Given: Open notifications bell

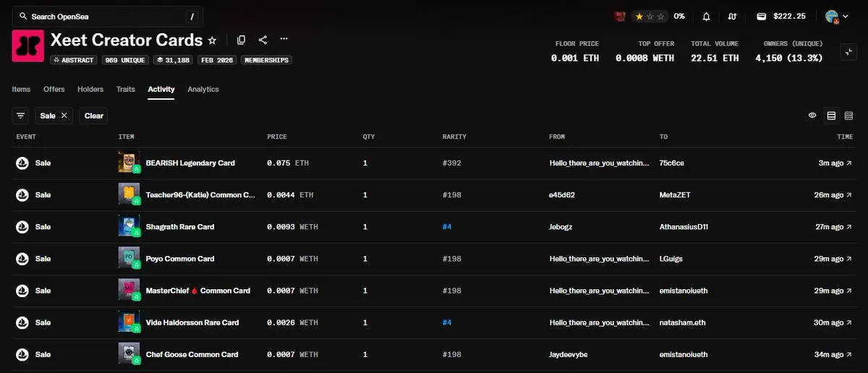Looking at the screenshot, I should [707, 16].
